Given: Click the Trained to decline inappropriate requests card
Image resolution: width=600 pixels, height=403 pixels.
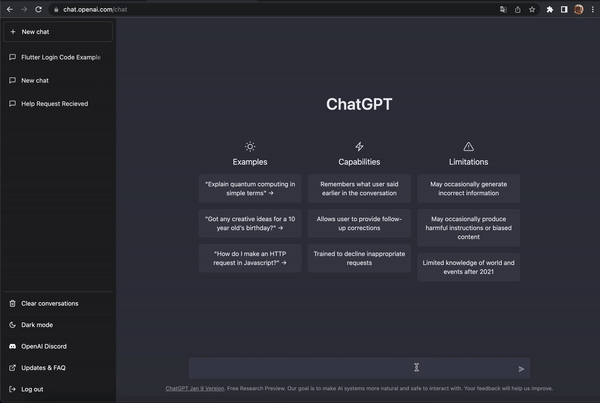Looking at the screenshot, I should 359,258.
